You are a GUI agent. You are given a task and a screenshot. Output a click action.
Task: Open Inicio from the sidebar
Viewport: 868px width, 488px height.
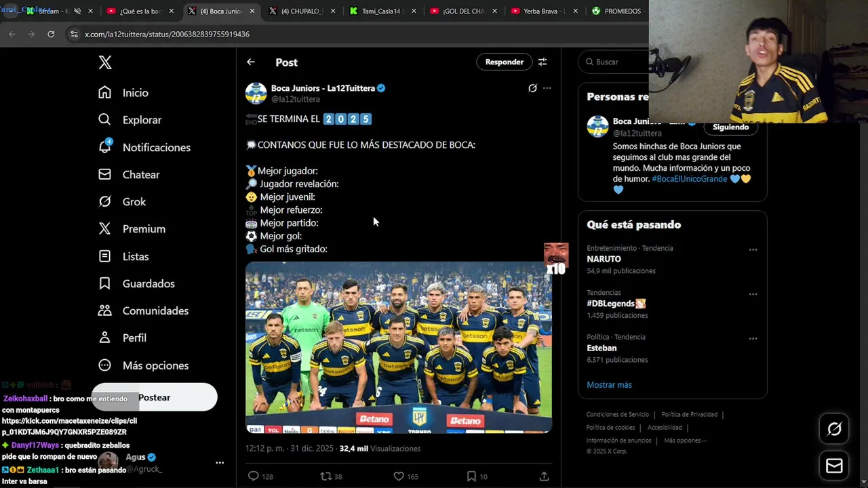[x=123, y=93]
